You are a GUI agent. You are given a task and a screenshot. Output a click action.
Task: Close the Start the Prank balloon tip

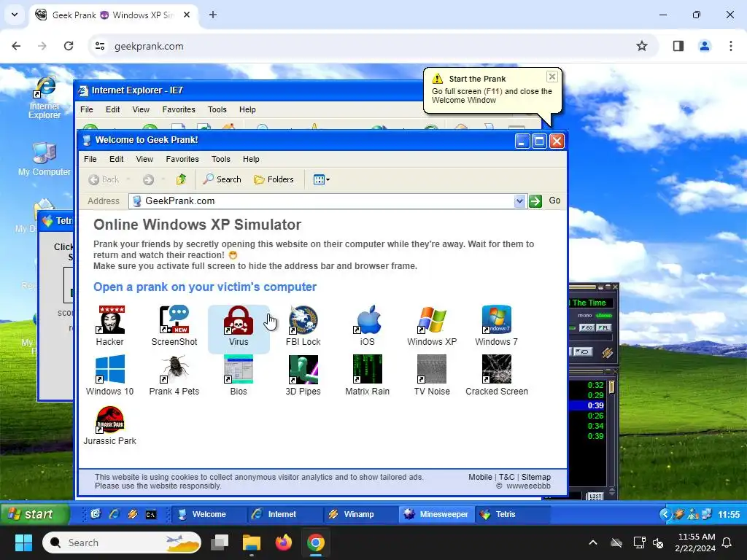tap(551, 76)
